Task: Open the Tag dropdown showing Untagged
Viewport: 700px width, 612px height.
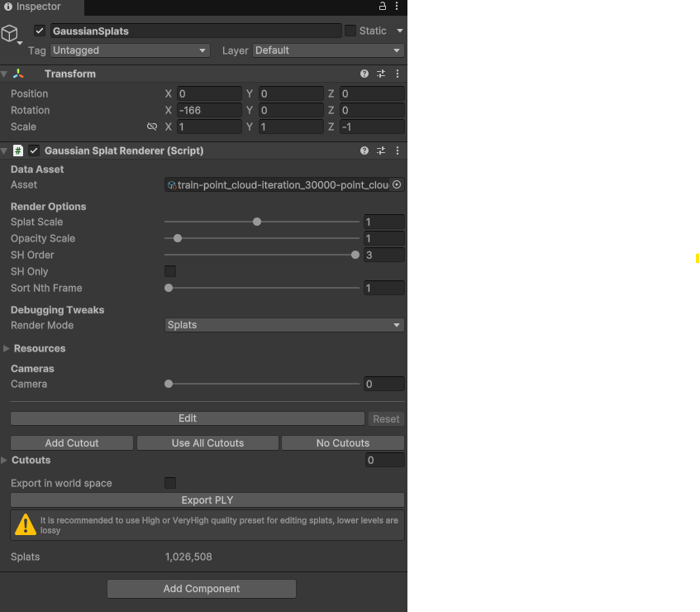Action: [x=130, y=50]
